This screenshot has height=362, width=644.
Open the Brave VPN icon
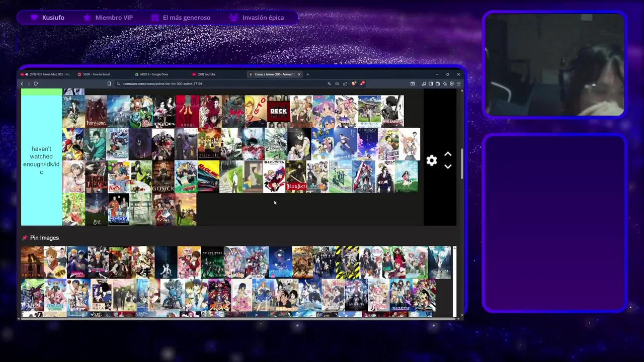[x=452, y=83]
